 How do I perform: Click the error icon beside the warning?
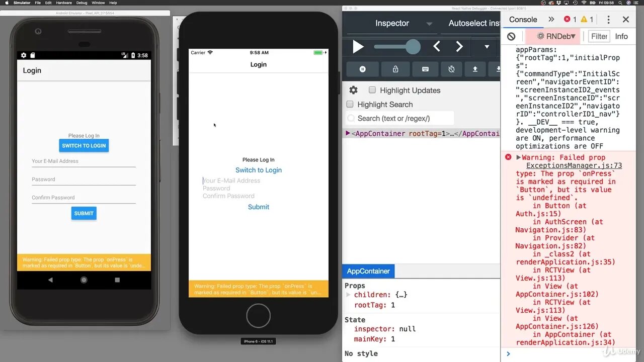(x=508, y=157)
